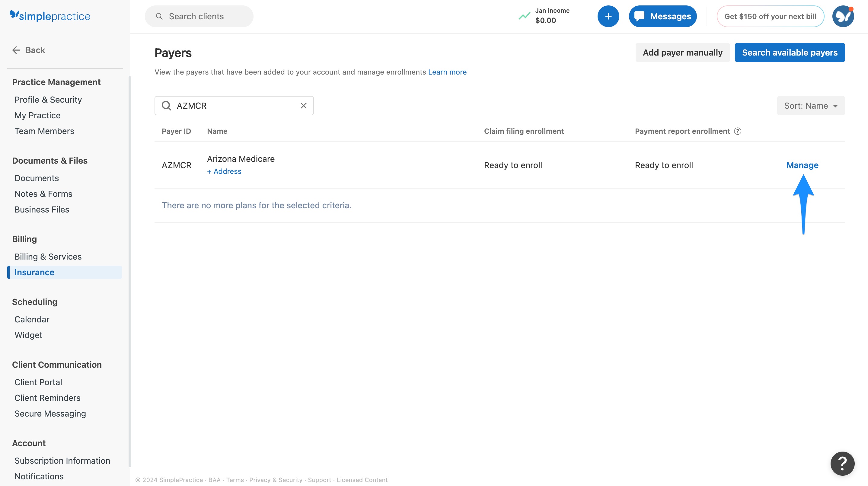Screen dimensions: 868x486
Task: Open the Learn more link
Action: coord(447,72)
